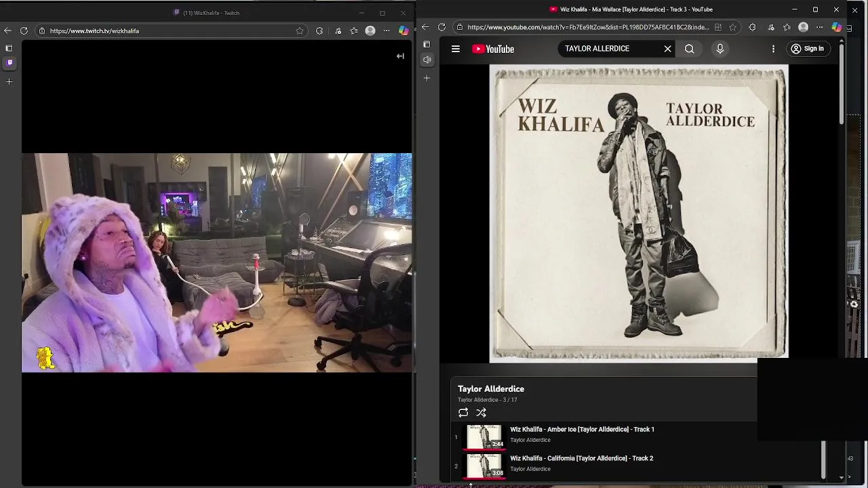Click the playlist panel scrollbar
The height and width of the screenshot is (488, 868).
[823, 460]
